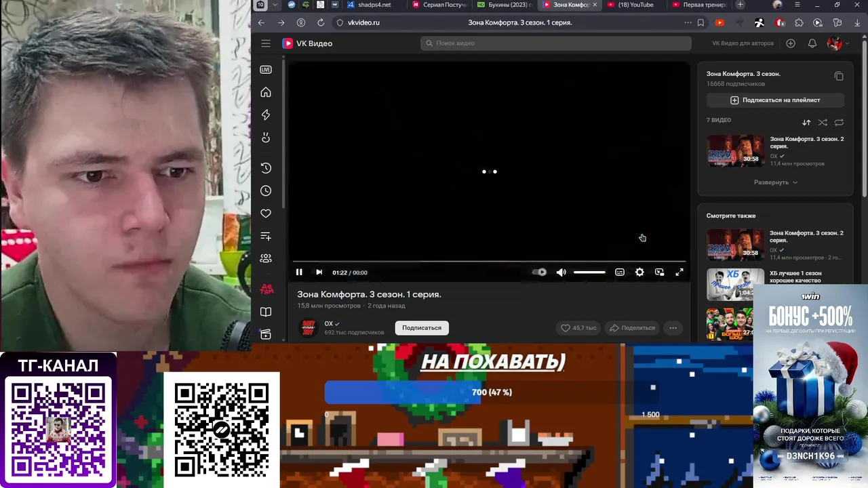Open the tab group dropdown arrow

click(275, 5)
